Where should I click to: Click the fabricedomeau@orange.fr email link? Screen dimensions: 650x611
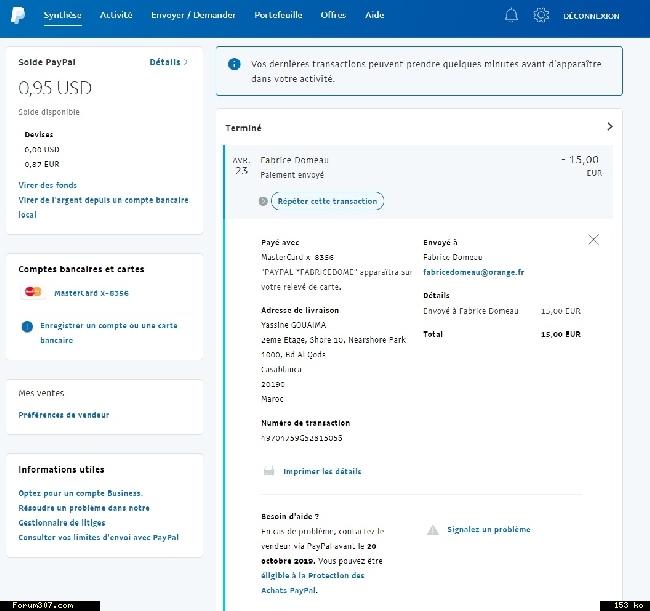473,272
